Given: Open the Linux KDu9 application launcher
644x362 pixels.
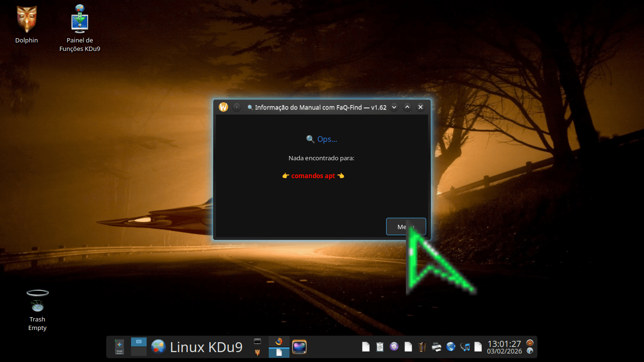Looking at the screenshot, I should point(197,347).
